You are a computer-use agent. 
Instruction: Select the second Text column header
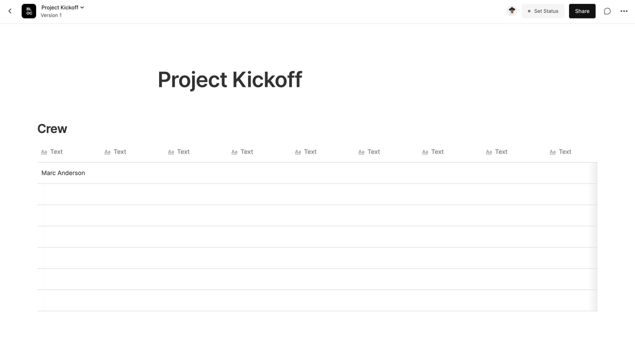119,152
